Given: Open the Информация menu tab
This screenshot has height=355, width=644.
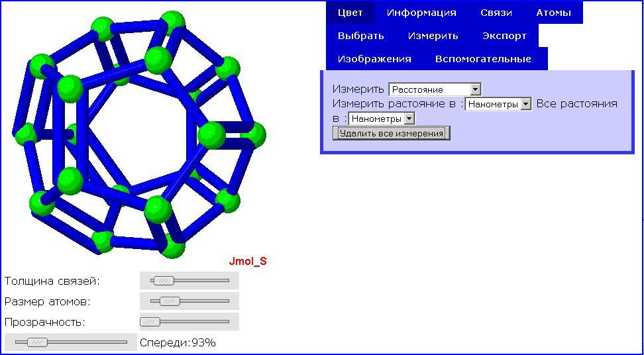Looking at the screenshot, I should [x=421, y=13].
